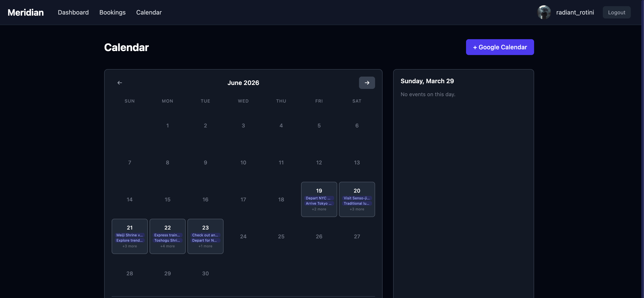Image resolution: width=644 pixels, height=298 pixels.
Task: Show '+1 more' events June 23
Action: pyautogui.click(x=205, y=246)
